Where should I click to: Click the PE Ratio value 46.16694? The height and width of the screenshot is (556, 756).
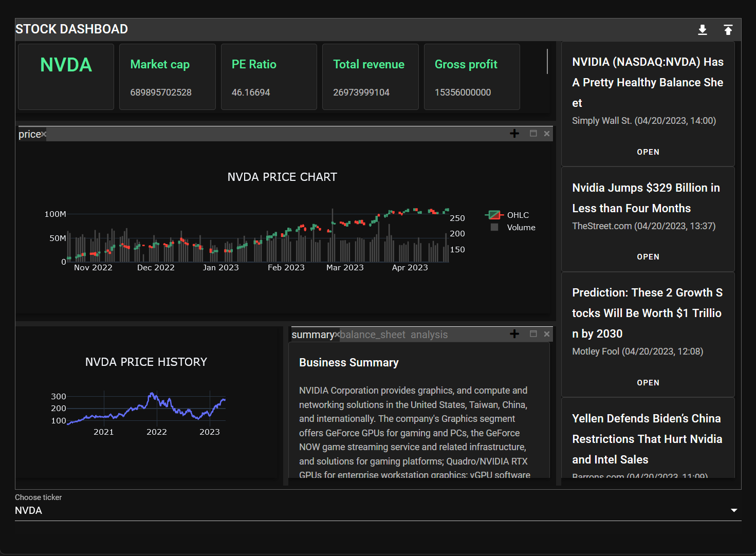coord(251,92)
